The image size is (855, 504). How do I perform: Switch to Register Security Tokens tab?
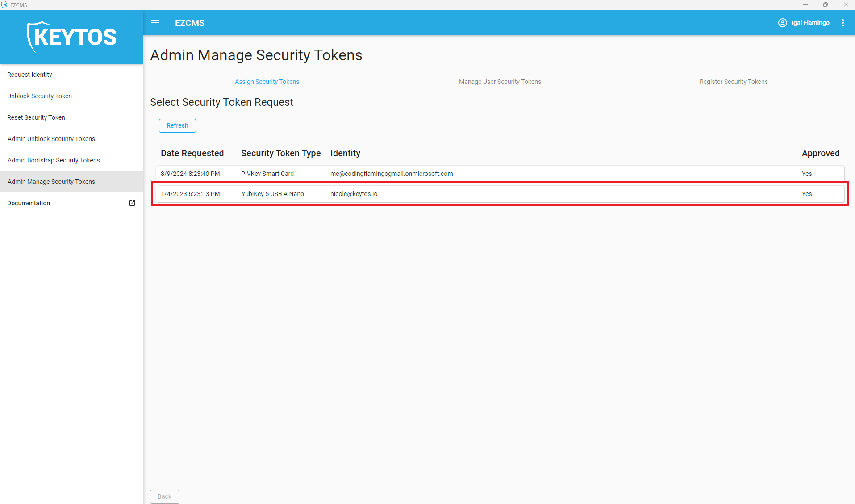(734, 82)
